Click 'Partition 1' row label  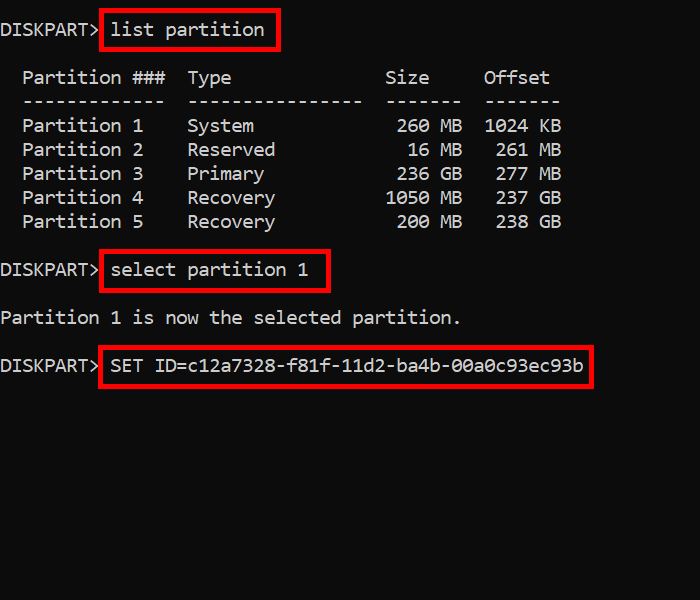point(83,126)
